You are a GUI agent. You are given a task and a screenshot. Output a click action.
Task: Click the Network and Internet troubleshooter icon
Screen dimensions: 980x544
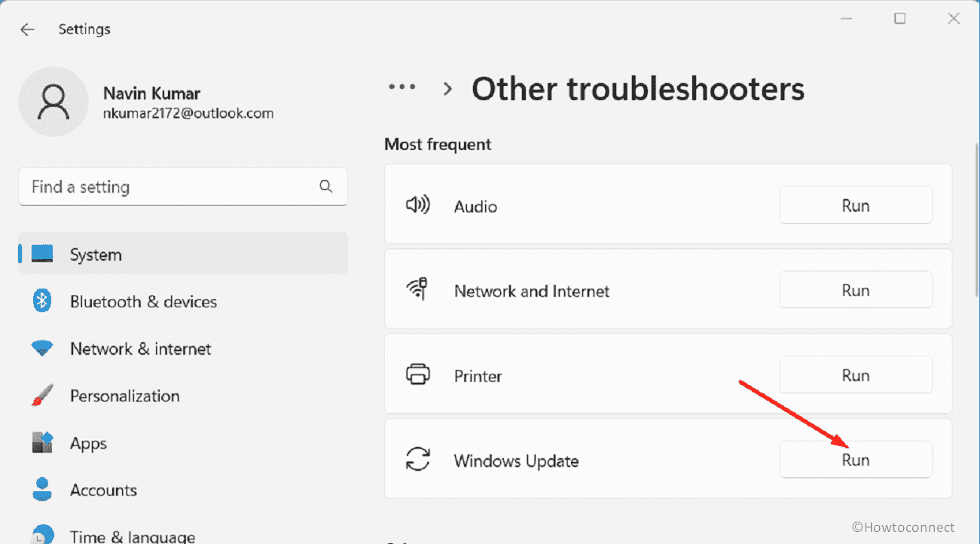(x=417, y=290)
